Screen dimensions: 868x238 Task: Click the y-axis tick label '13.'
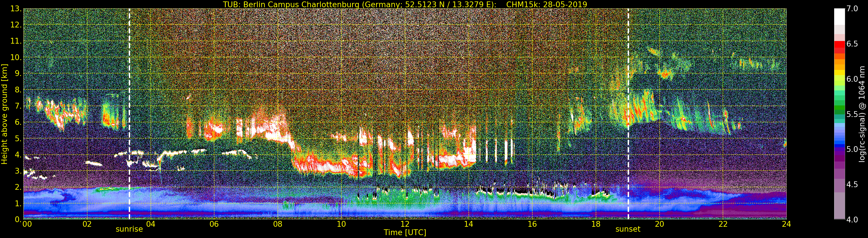[x=16, y=9]
